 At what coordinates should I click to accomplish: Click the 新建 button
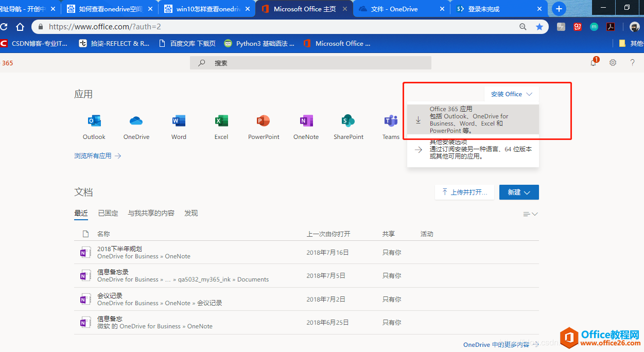pyautogui.click(x=518, y=191)
